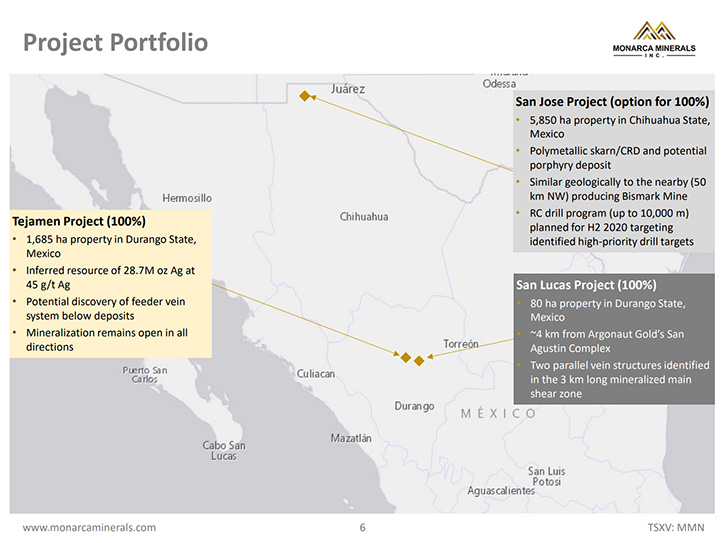Click the San Lucas diamond marker nearest Torreón
The width and height of the screenshot is (725, 543).
tap(419, 361)
